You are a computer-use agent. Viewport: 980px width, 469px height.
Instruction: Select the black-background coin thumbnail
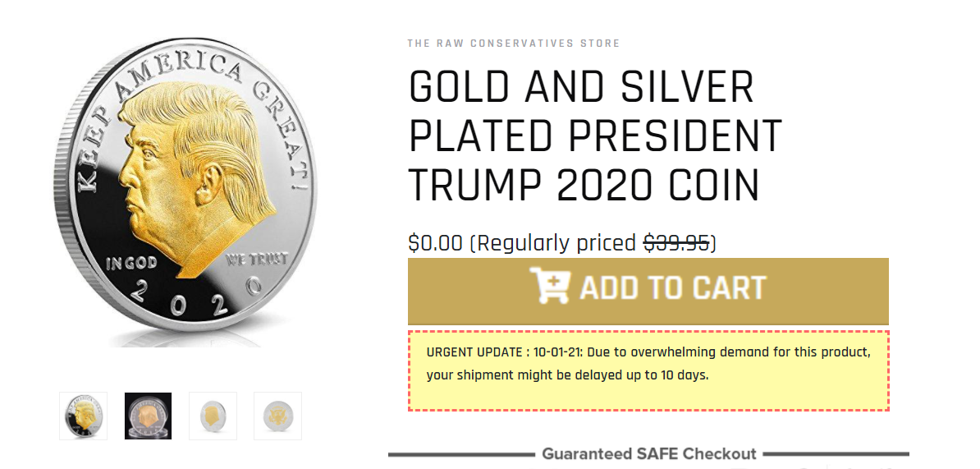[x=148, y=416]
